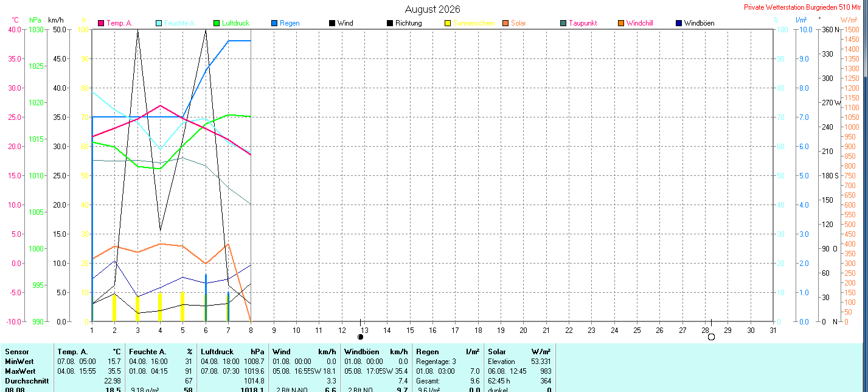The width and height of the screenshot is (868, 392).
Task: Click the dark blue Windböen legend color square
Action: [x=679, y=23]
